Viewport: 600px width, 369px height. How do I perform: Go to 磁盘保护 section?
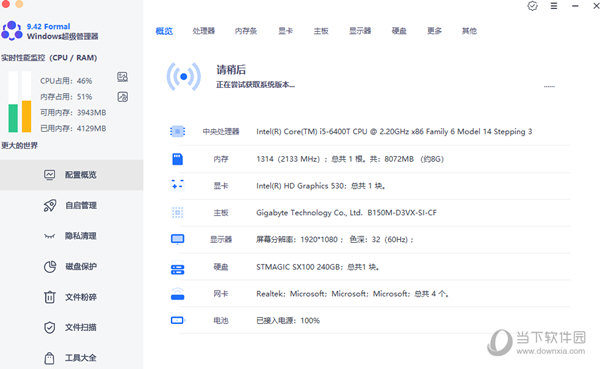coord(72,266)
